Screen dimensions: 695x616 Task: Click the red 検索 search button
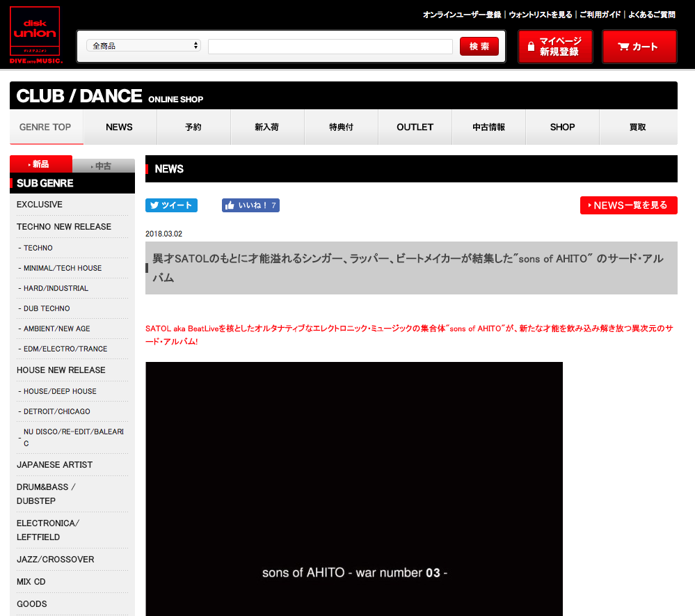point(479,46)
